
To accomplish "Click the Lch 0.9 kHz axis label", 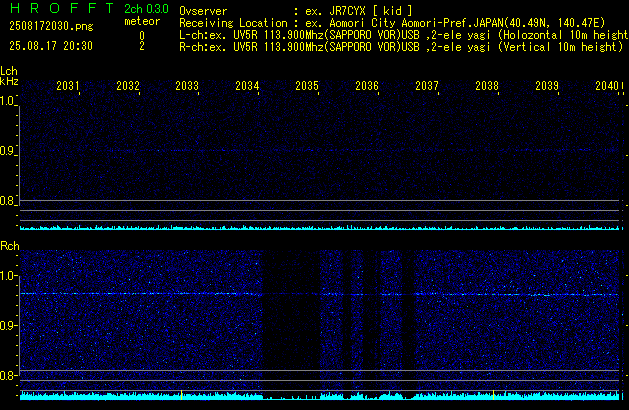I will [7, 151].
